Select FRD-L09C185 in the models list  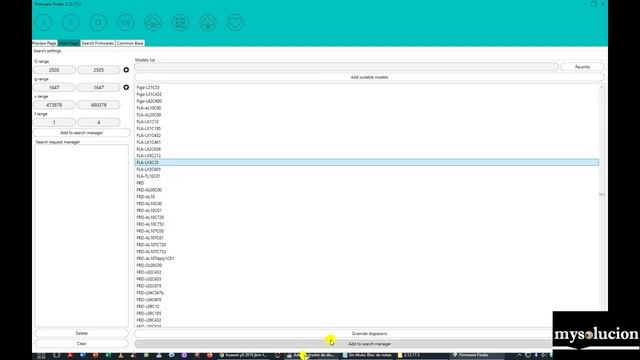149,313
